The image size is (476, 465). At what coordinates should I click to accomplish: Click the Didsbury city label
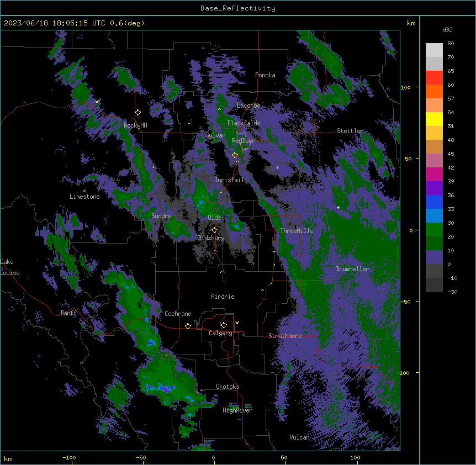tap(211, 238)
